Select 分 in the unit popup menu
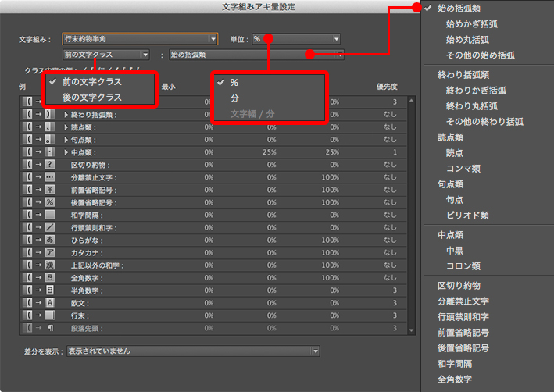 click(234, 98)
